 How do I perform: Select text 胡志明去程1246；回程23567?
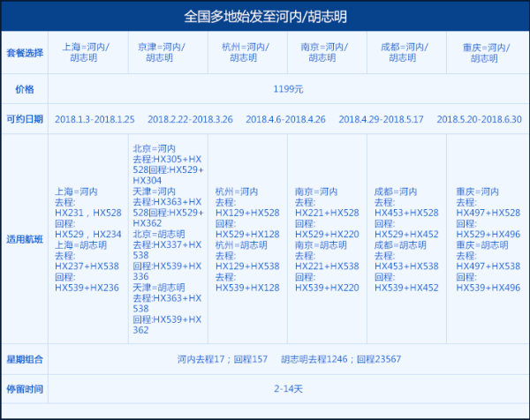click(341, 359)
